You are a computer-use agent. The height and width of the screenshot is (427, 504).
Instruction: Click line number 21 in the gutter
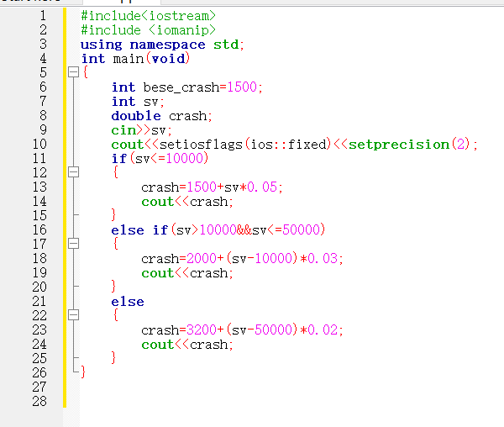tap(39, 301)
